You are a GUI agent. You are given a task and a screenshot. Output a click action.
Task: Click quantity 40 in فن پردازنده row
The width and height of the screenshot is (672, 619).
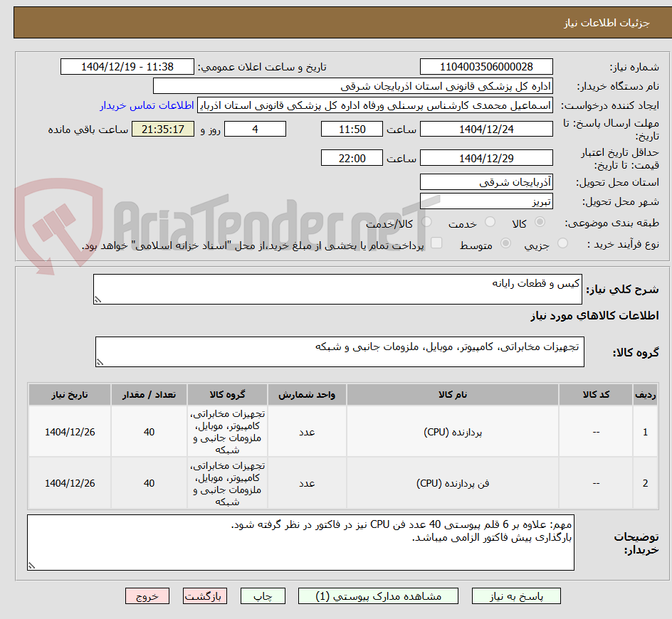coord(149,483)
